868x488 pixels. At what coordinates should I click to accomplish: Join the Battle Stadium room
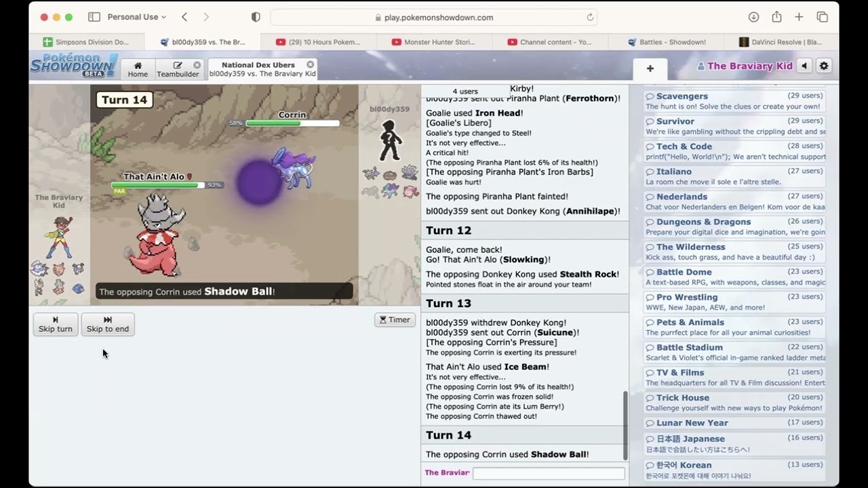pos(734,352)
